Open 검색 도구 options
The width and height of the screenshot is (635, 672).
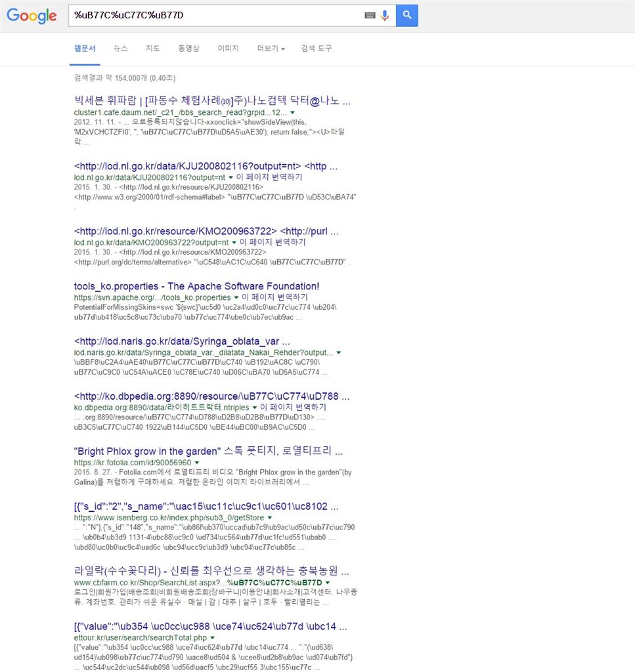(x=316, y=48)
